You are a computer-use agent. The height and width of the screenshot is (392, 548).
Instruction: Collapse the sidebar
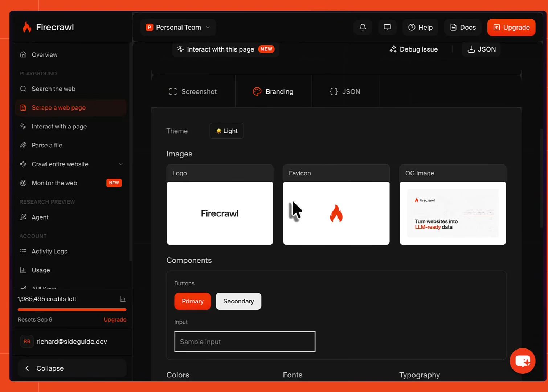72,368
